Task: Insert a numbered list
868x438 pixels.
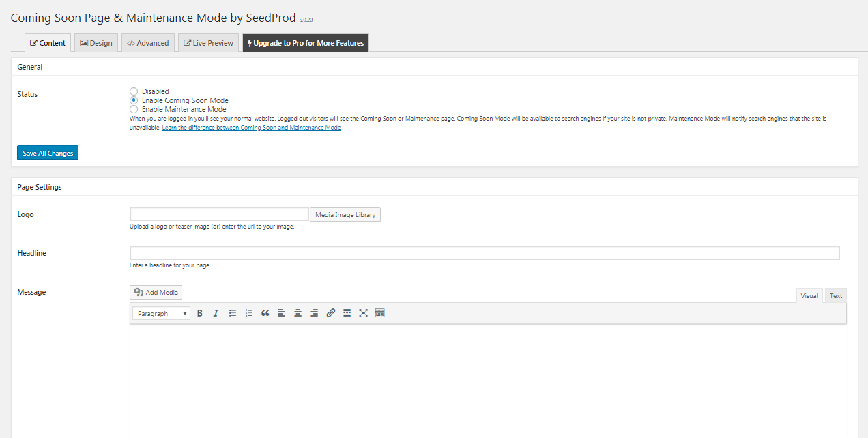Action: (x=249, y=313)
